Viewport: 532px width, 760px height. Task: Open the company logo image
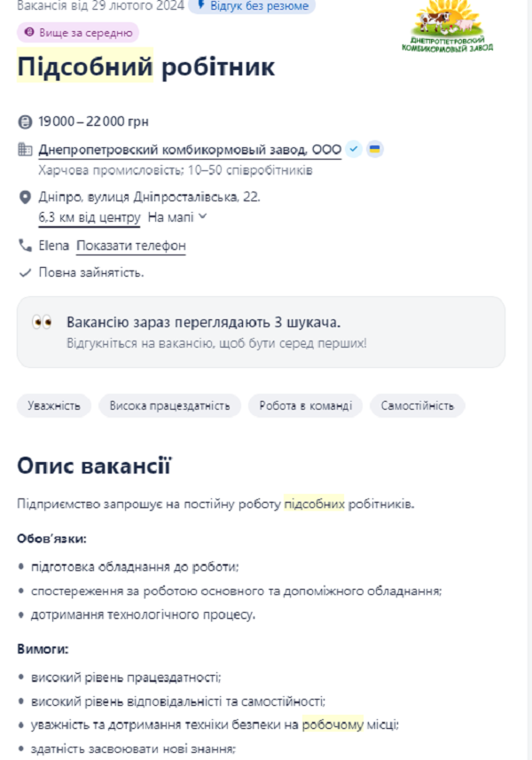coord(453,26)
